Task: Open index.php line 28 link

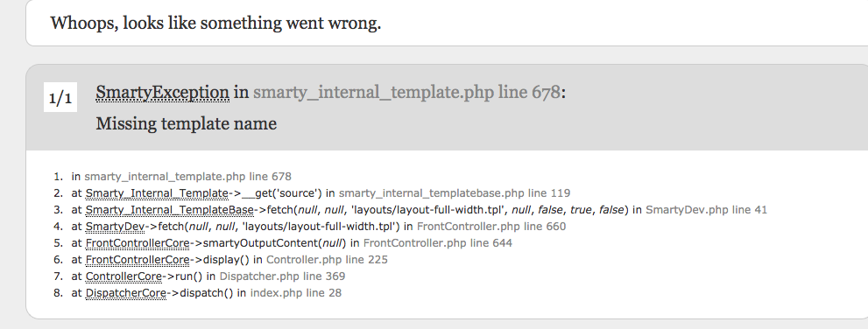Action: point(295,292)
